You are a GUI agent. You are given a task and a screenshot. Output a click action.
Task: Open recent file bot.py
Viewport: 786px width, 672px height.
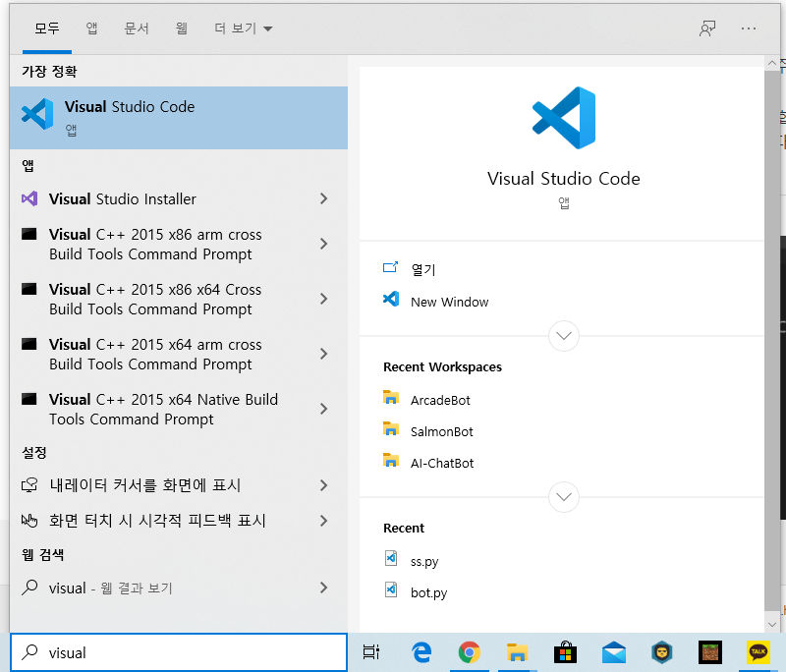(428, 592)
